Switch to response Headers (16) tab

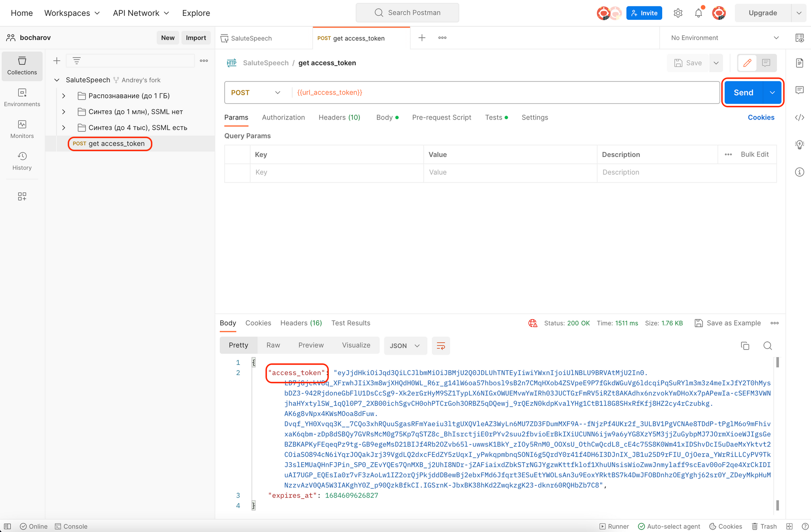[301, 323]
